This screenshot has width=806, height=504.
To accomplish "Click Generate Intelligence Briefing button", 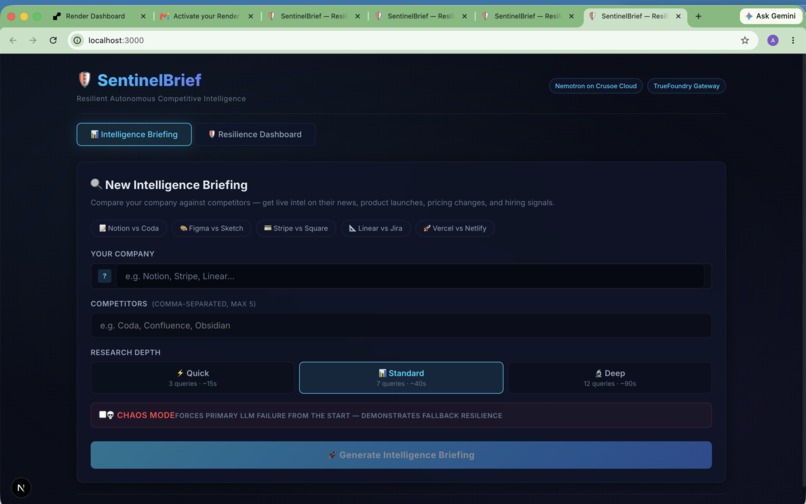I will point(401,455).
